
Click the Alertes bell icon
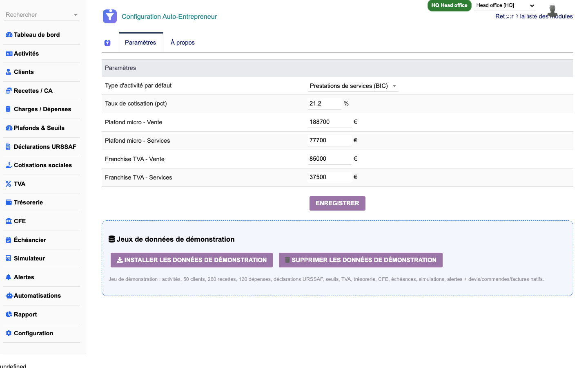[8, 277]
